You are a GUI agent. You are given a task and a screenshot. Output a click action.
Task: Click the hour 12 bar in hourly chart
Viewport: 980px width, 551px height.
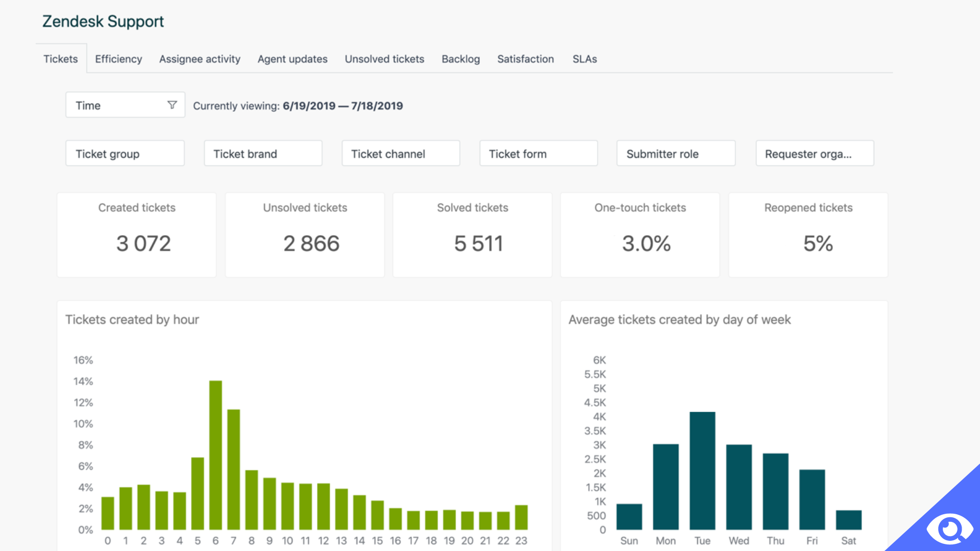pyautogui.click(x=324, y=507)
